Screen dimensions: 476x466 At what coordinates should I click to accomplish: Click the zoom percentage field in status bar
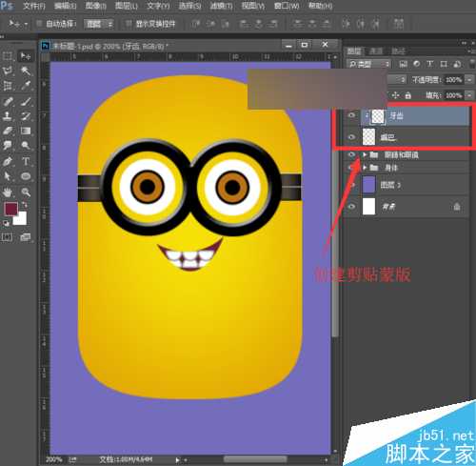pyautogui.click(x=53, y=459)
